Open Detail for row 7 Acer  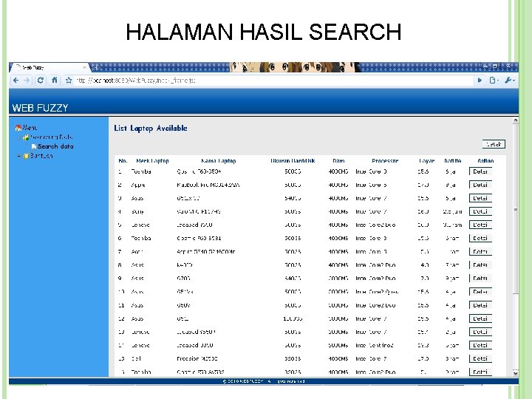click(480, 252)
